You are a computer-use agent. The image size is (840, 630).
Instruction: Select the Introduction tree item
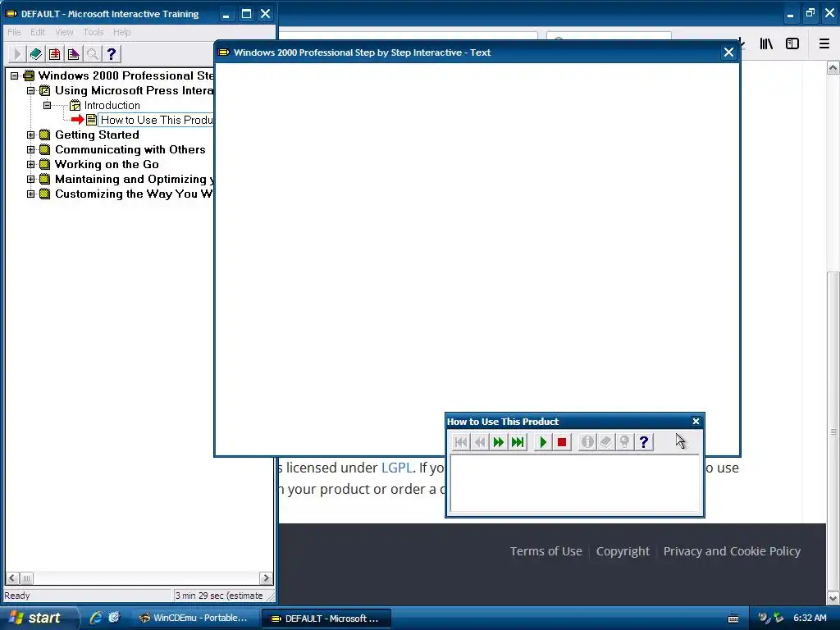pyautogui.click(x=112, y=105)
